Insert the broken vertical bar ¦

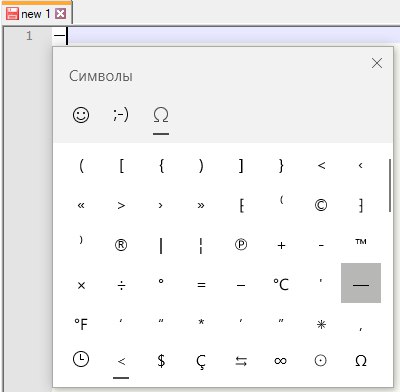click(201, 246)
